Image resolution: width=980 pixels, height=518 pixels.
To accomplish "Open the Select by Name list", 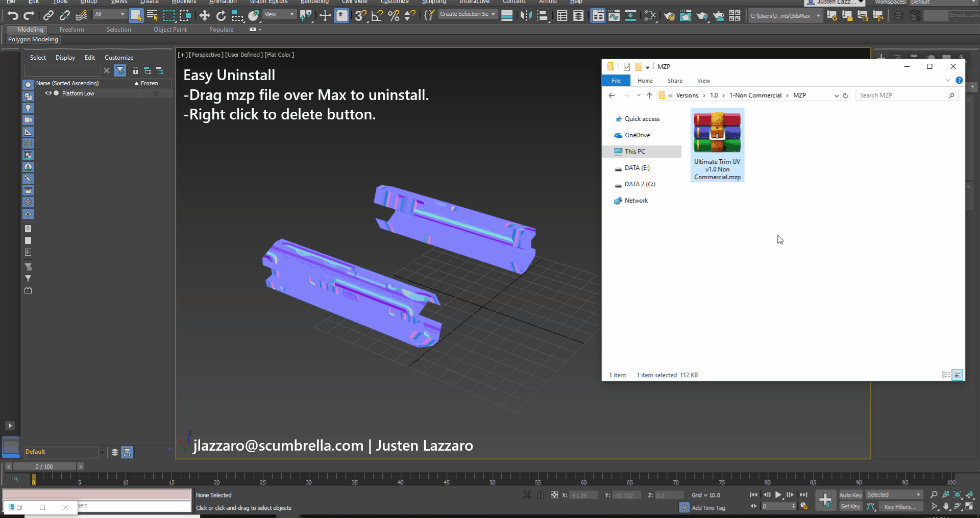I will coord(152,15).
